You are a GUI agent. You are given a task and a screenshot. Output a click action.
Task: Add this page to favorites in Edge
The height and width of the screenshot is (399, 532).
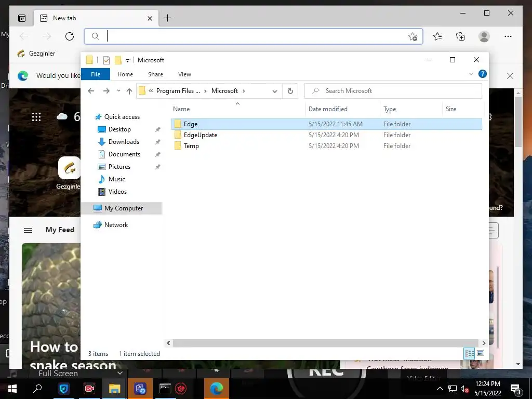coord(413,36)
